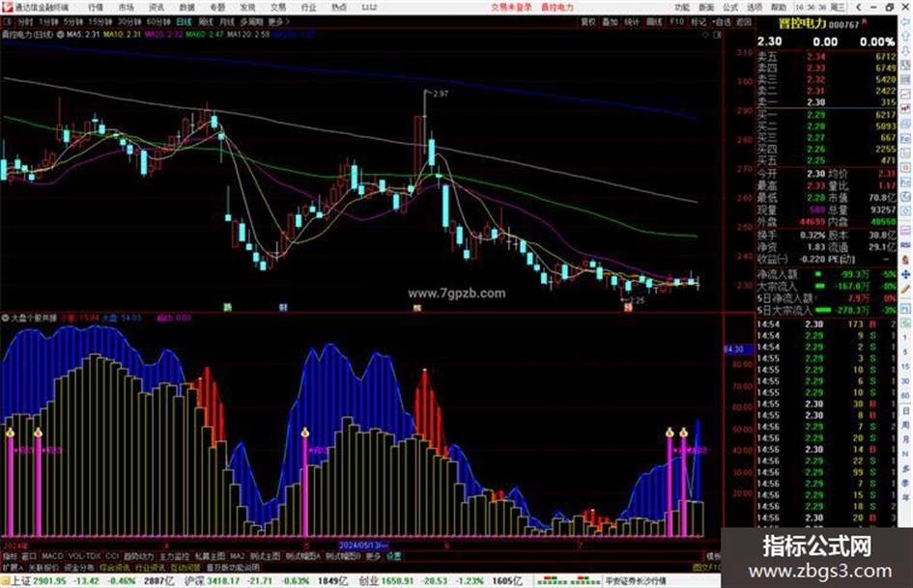Image resolution: width=913 pixels, height=588 pixels.
Task: Open the 综合资讯 bottom tab
Action: coord(115,568)
